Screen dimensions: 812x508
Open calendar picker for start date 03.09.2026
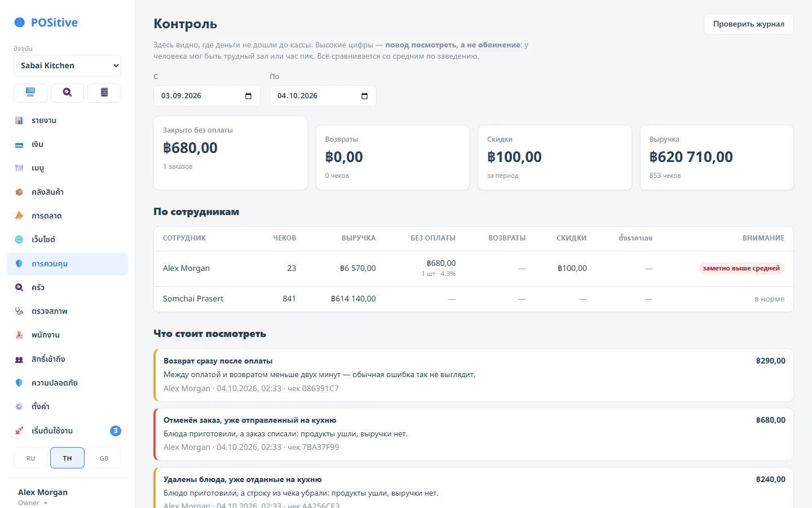(x=248, y=96)
